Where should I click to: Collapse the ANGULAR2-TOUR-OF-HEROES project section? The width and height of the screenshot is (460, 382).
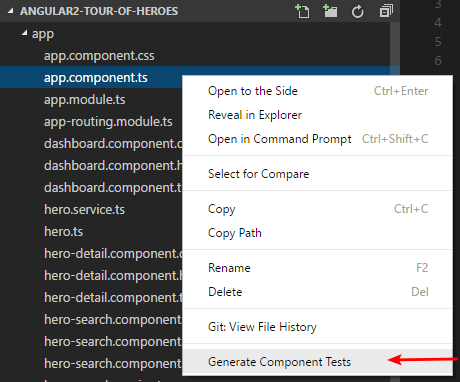click(x=11, y=11)
